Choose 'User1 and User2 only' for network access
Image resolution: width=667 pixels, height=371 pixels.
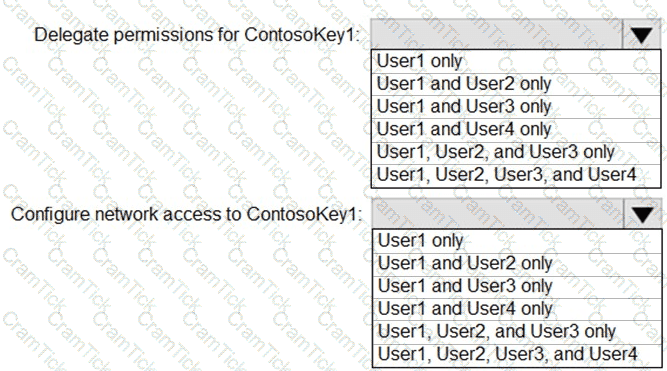517,264
